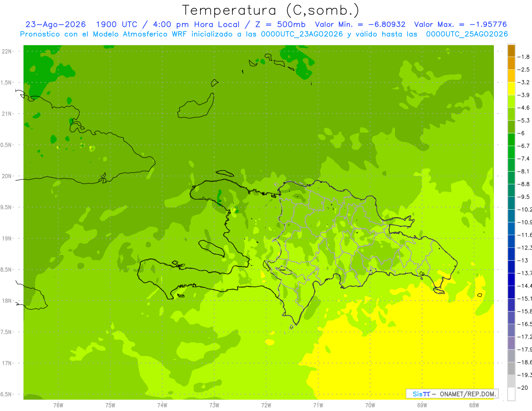The image size is (532, 411).
Task: Click the 17N latitude axis label
Action: click(7, 363)
